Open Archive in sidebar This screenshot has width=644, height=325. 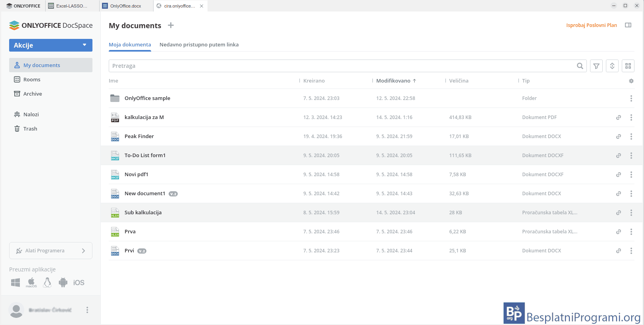[51, 94]
